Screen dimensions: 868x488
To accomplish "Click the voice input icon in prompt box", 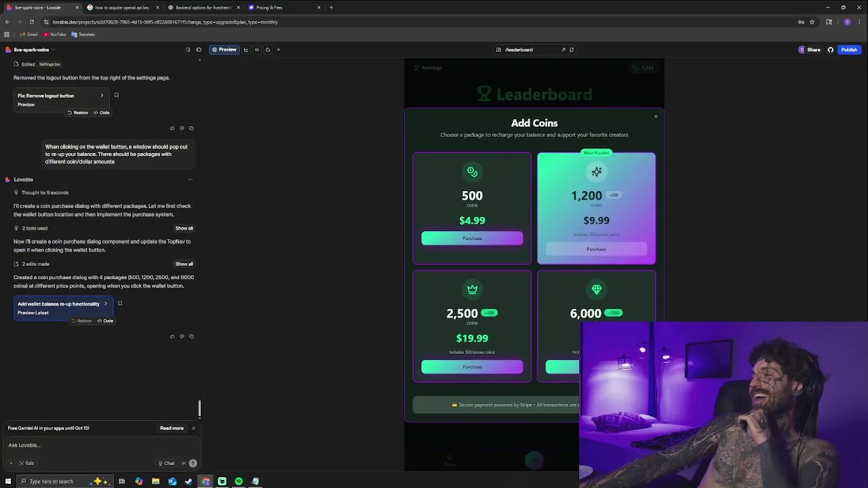I will click(184, 463).
